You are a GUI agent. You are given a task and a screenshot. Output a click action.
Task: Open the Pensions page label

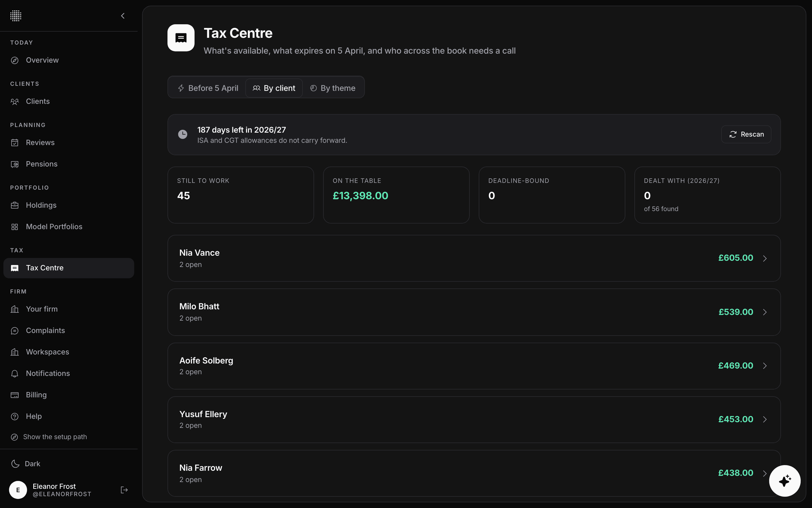click(x=42, y=164)
